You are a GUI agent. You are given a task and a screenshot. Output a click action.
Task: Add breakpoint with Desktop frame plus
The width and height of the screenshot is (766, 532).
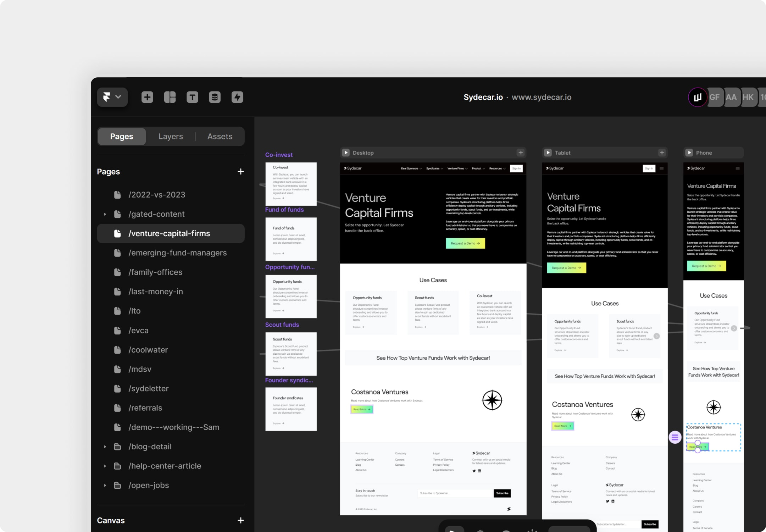point(521,153)
